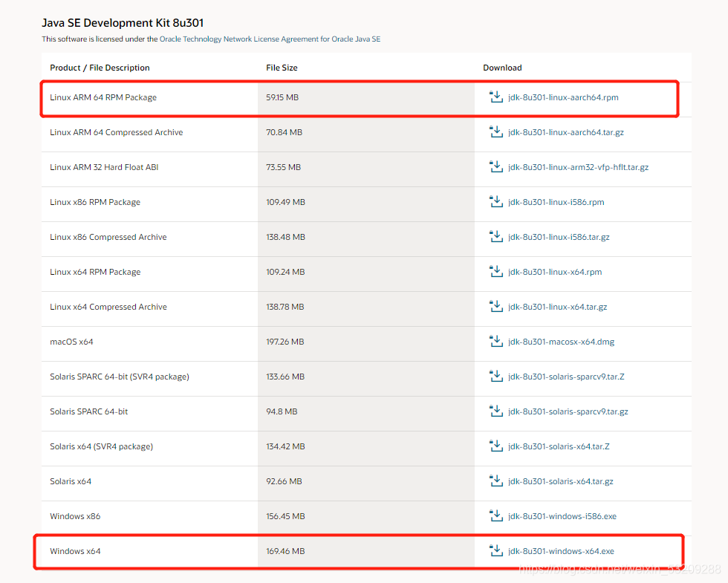728x583 pixels.
Task: Download jdk-8u301-linux-i586.rpm link
Action: [x=556, y=202]
